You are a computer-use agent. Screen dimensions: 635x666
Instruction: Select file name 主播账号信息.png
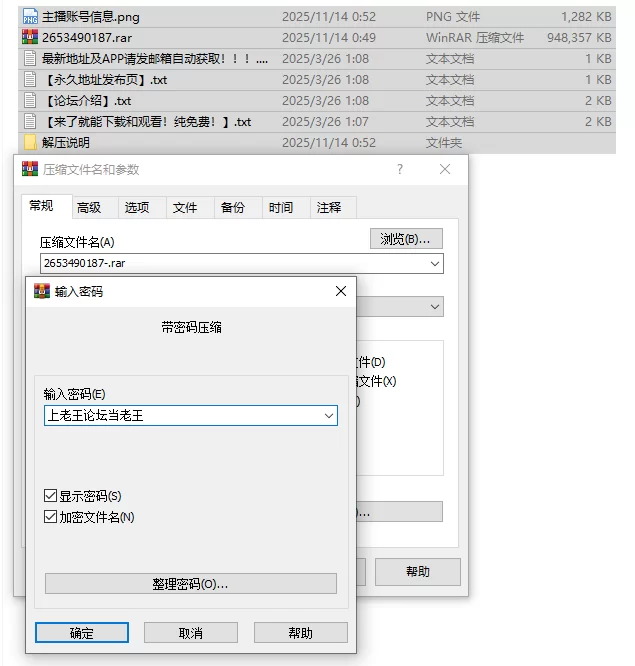pyautogui.click(x=90, y=17)
